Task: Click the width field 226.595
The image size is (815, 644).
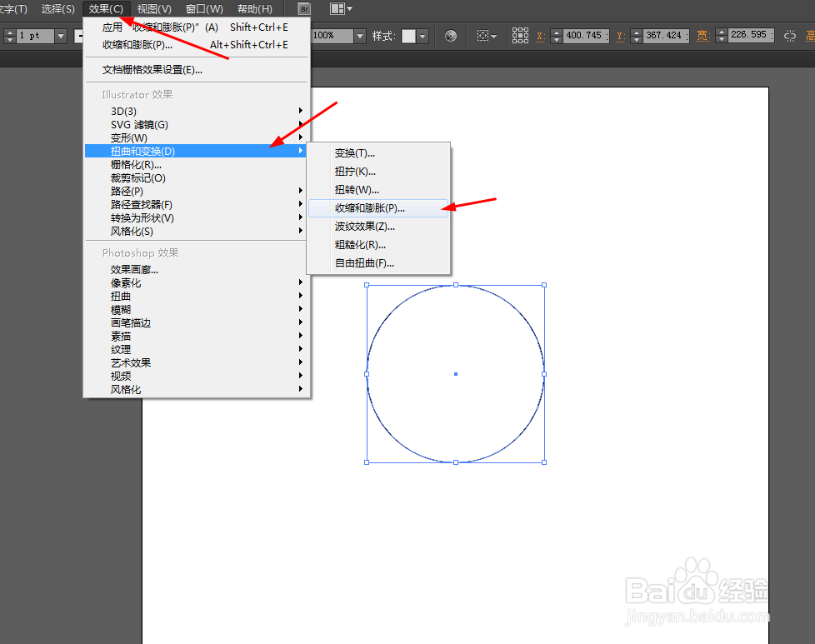Action: [751, 35]
